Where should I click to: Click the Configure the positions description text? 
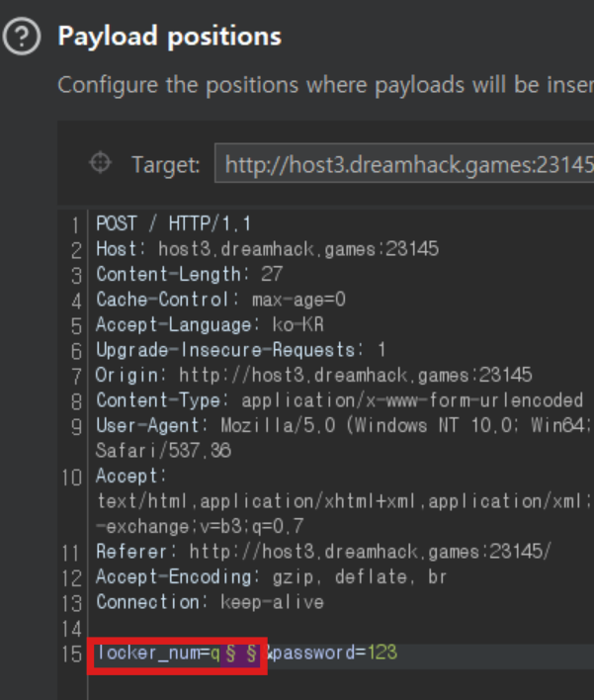point(326,85)
